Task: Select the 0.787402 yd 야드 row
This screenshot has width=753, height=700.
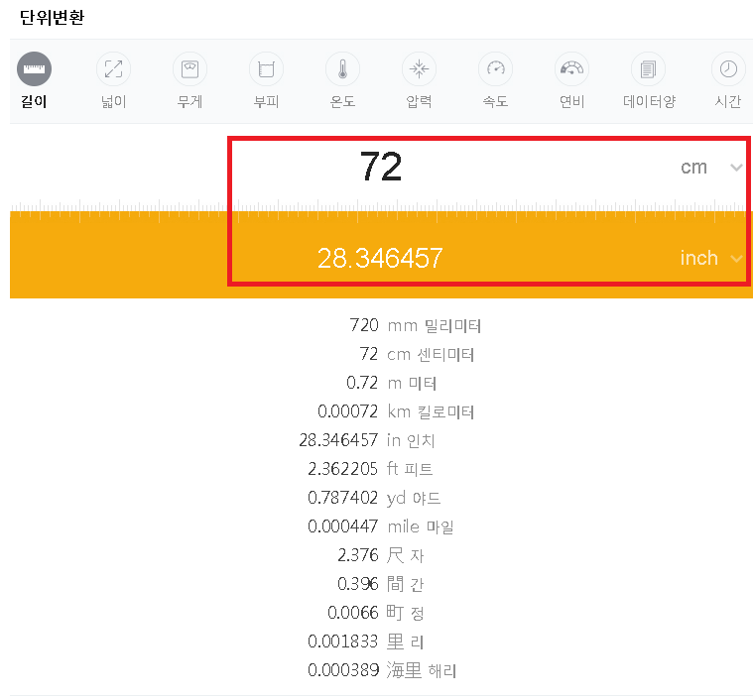Action: (374, 498)
